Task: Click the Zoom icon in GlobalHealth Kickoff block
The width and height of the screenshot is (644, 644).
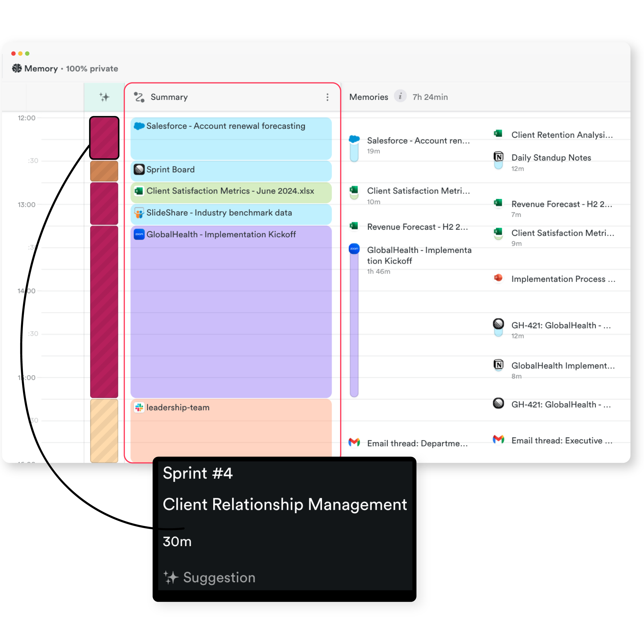Action: pos(139,234)
